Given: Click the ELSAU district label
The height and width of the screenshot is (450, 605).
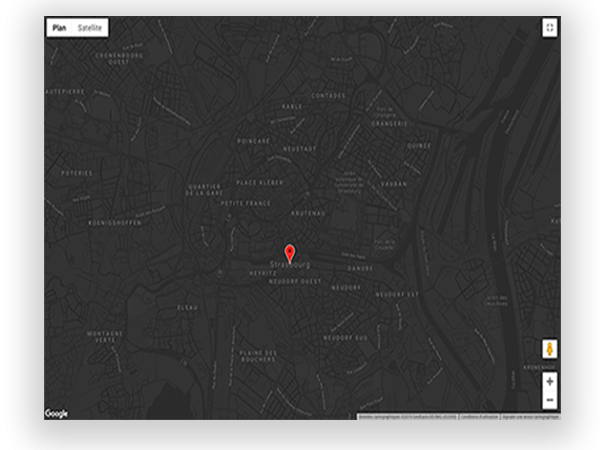Looking at the screenshot, I should coord(188,308).
